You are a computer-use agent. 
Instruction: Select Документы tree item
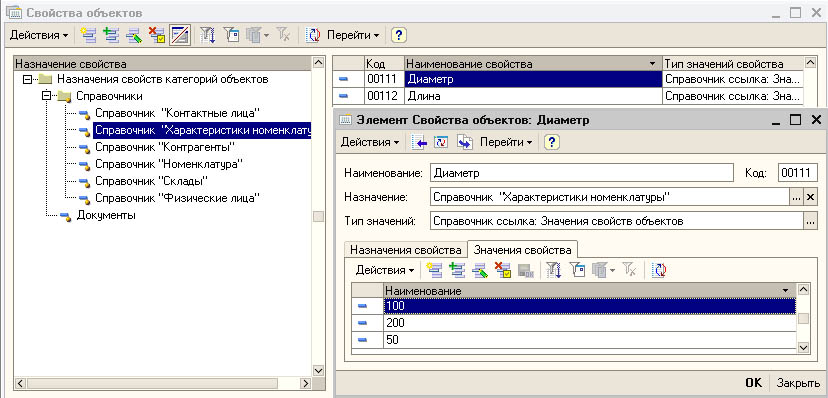[x=106, y=215]
